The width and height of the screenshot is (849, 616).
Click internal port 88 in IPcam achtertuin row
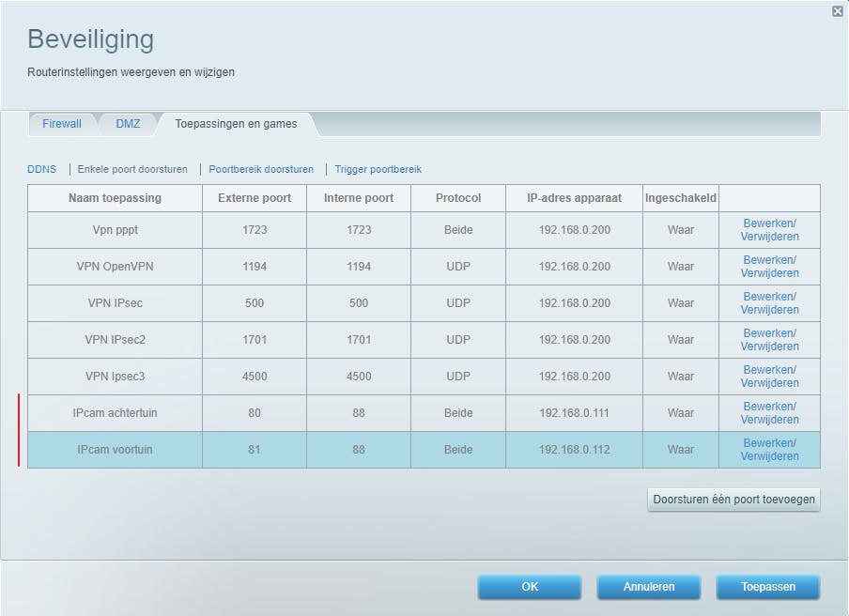[x=359, y=413]
